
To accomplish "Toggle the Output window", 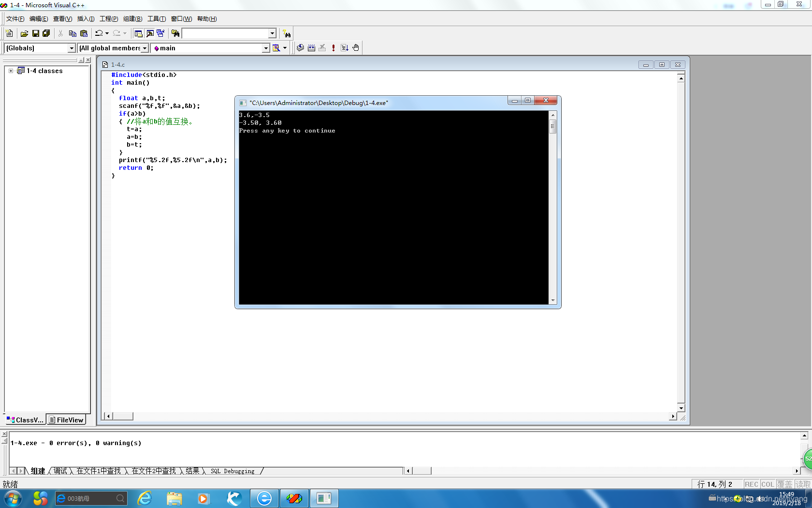I will click(150, 33).
